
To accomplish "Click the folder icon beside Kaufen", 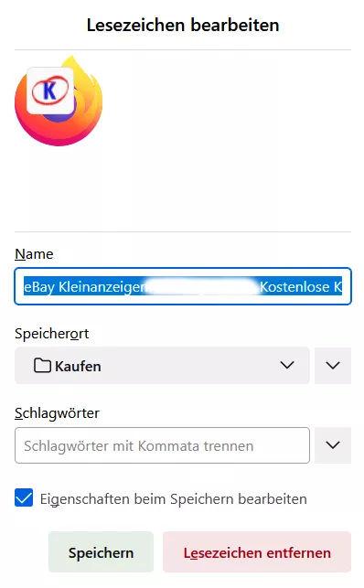I will tap(42, 365).
